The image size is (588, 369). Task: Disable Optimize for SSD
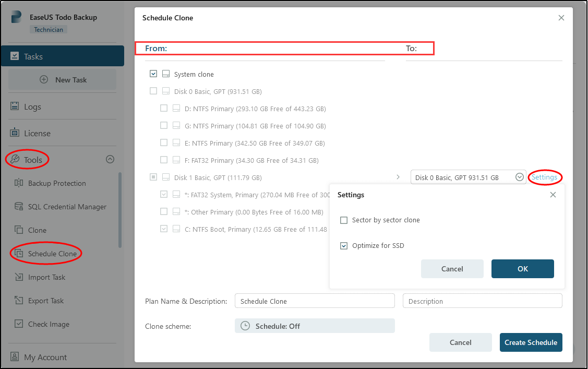click(344, 246)
